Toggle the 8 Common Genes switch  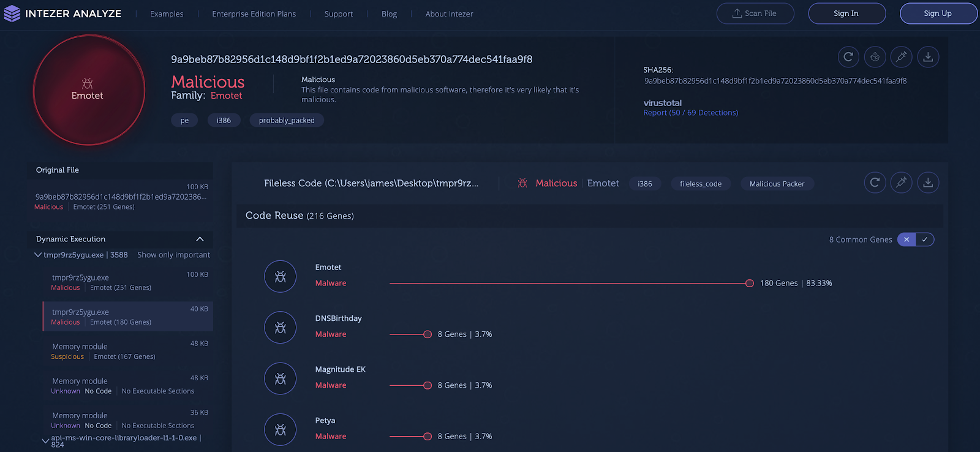pyautogui.click(x=916, y=239)
